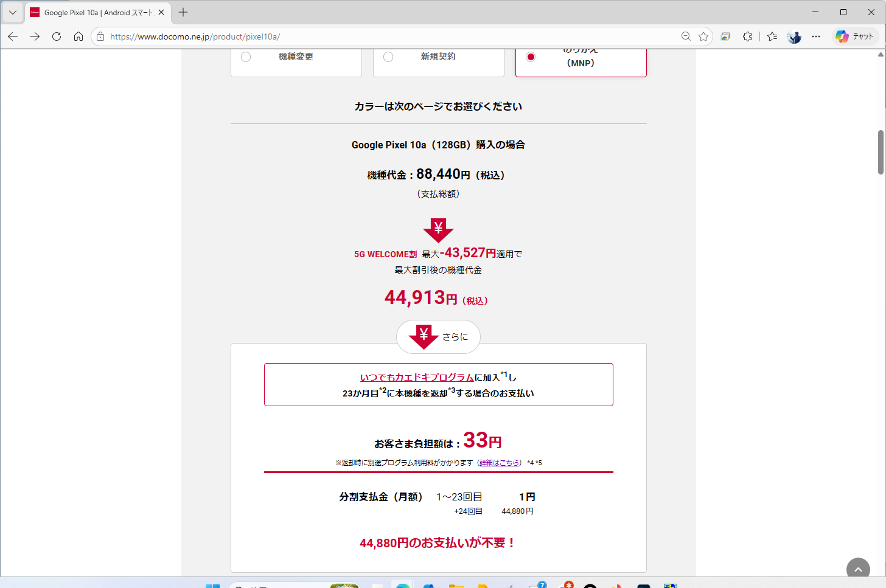
Task: Go back to the previous page
Action: point(13,36)
